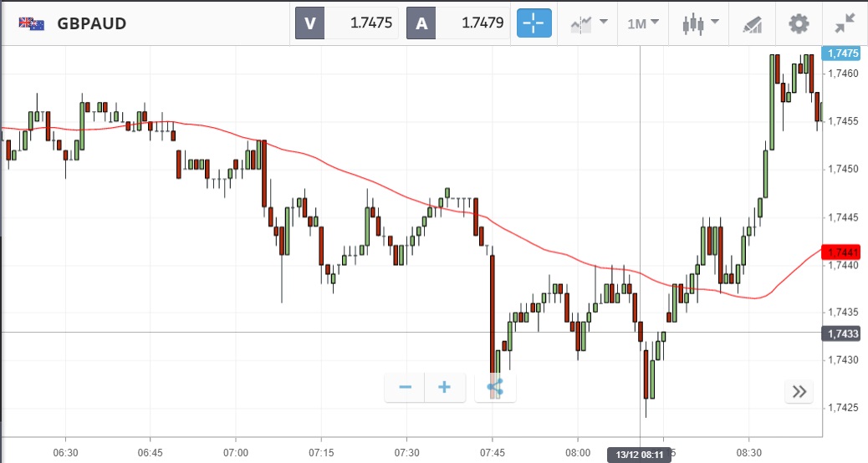The width and height of the screenshot is (868, 463).
Task: Zoom out with the minus button
Action: pyautogui.click(x=406, y=387)
